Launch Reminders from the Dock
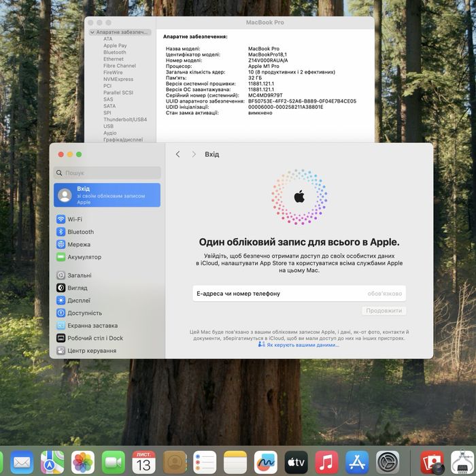The width and height of the screenshot is (476, 476). pyautogui.click(x=205, y=462)
